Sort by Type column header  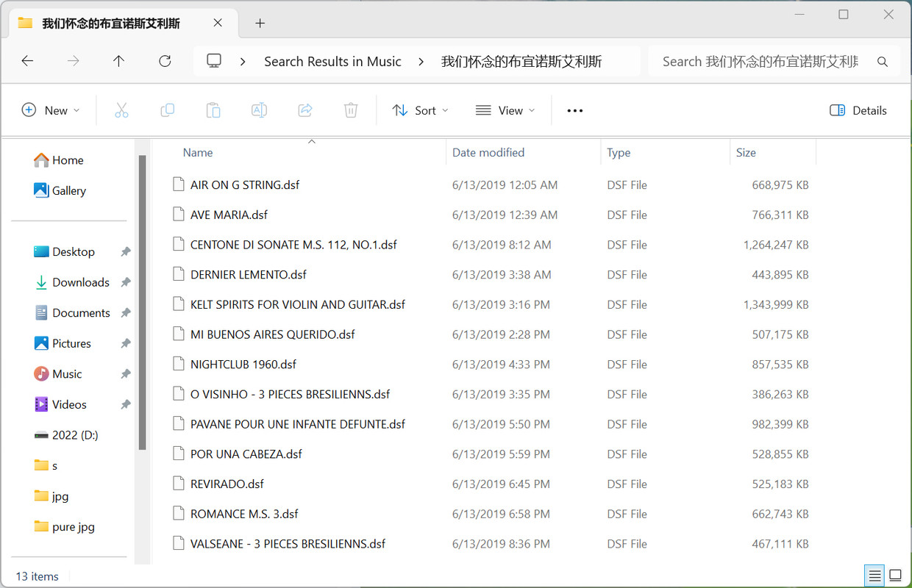tap(619, 153)
